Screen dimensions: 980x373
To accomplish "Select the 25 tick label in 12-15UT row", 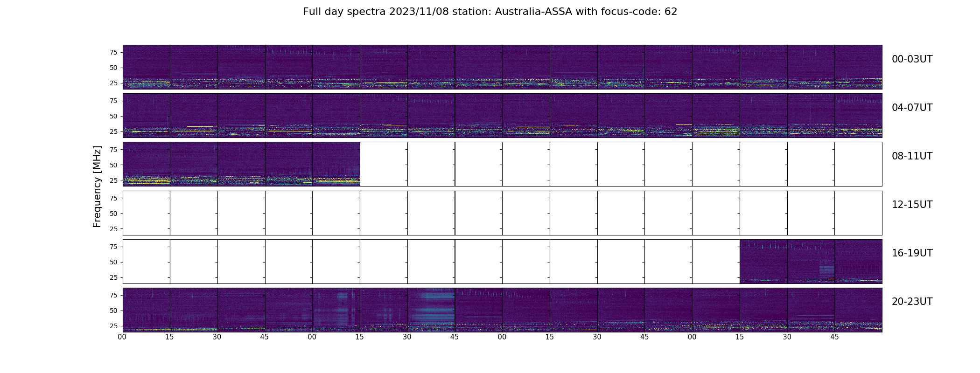I will tap(113, 228).
